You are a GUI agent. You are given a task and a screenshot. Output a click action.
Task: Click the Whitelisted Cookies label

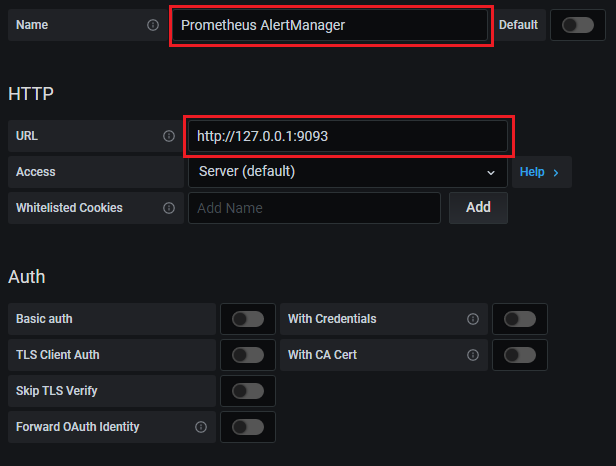click(69, 208)
